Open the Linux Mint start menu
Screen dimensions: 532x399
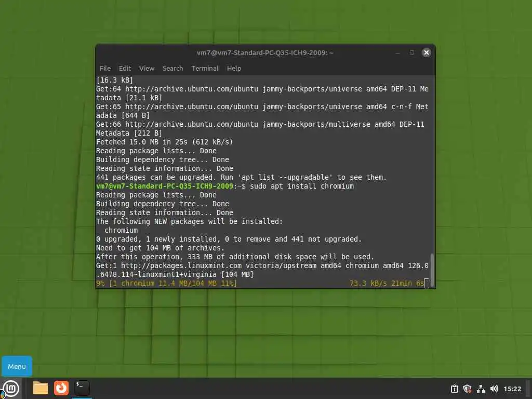pyautogui.click(x=11, y=389)
